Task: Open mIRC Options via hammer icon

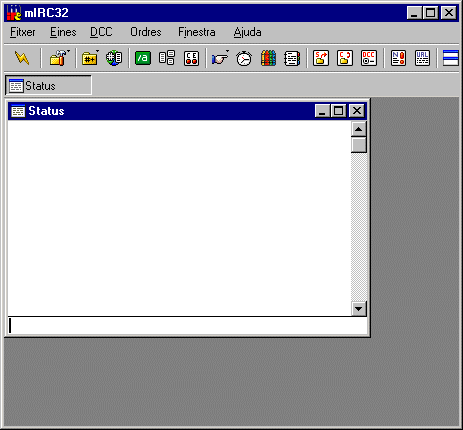Action: (59, 58)
